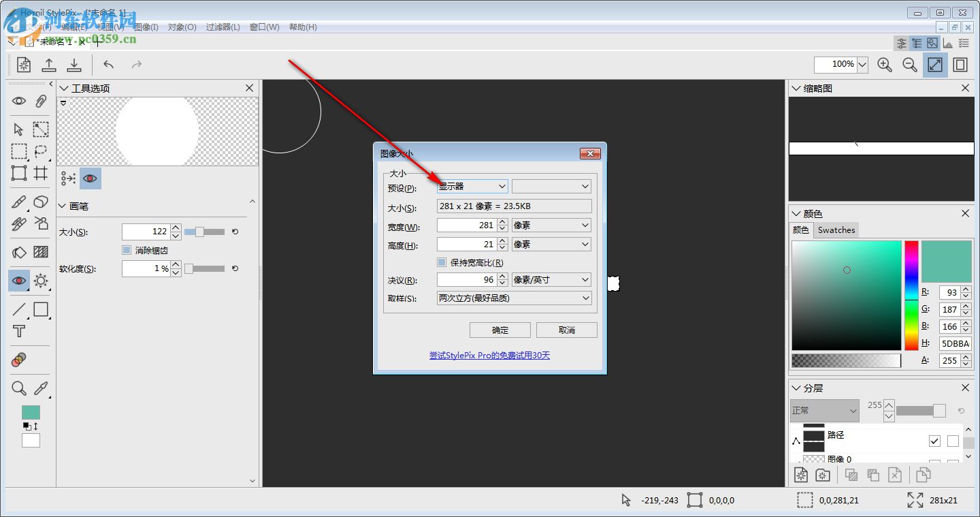
Task: Open the width unit 像素 dropdown
Action: 551,225
